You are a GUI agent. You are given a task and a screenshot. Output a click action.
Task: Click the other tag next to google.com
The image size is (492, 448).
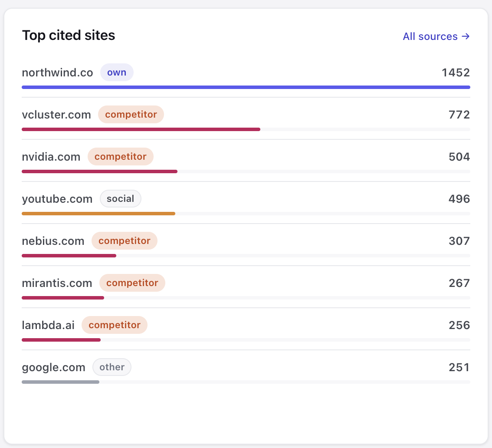(x=112, y=367)
